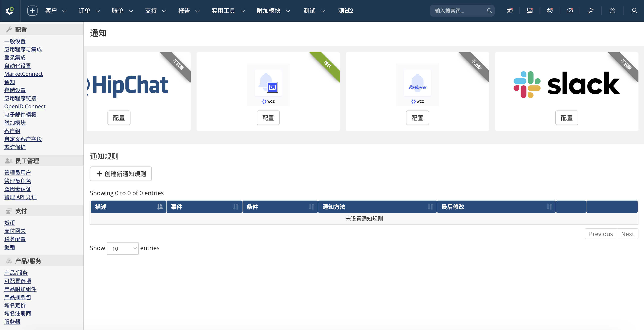Click 创建新通知规则 button

(121, 174)
